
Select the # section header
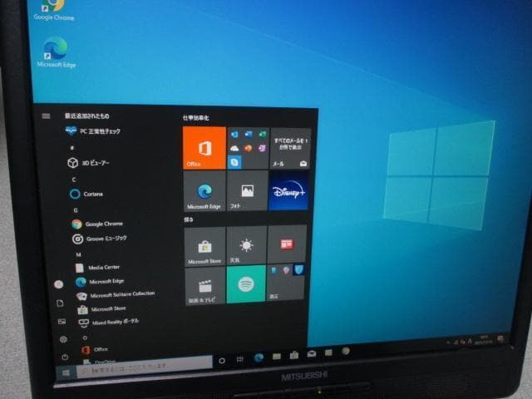click(x=72, y=148)
